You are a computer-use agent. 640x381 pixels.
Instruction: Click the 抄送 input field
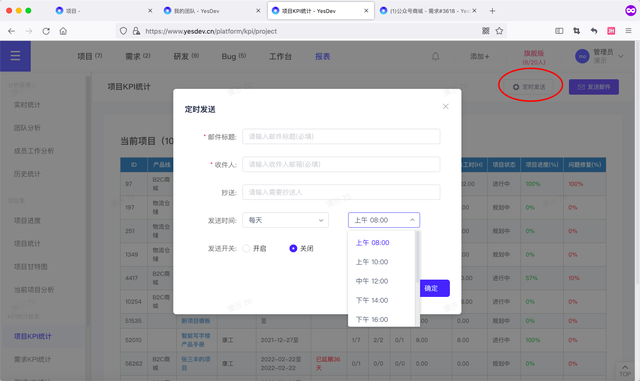341,192
